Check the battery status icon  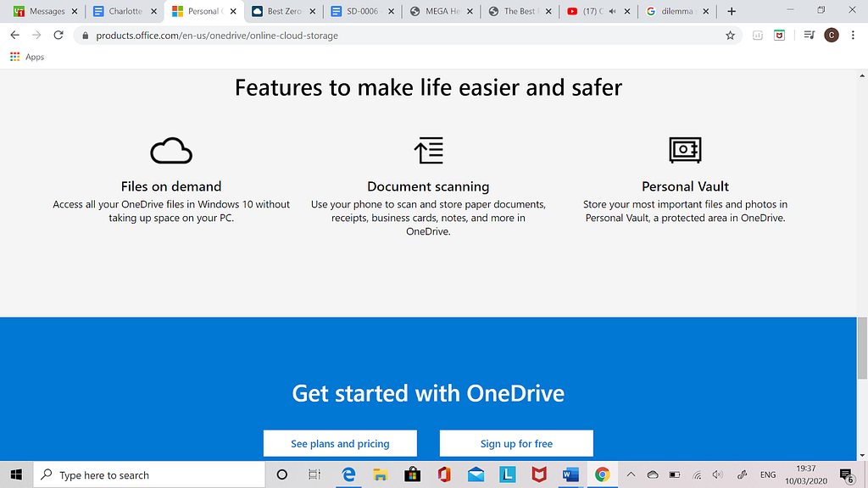click(674, 474)
